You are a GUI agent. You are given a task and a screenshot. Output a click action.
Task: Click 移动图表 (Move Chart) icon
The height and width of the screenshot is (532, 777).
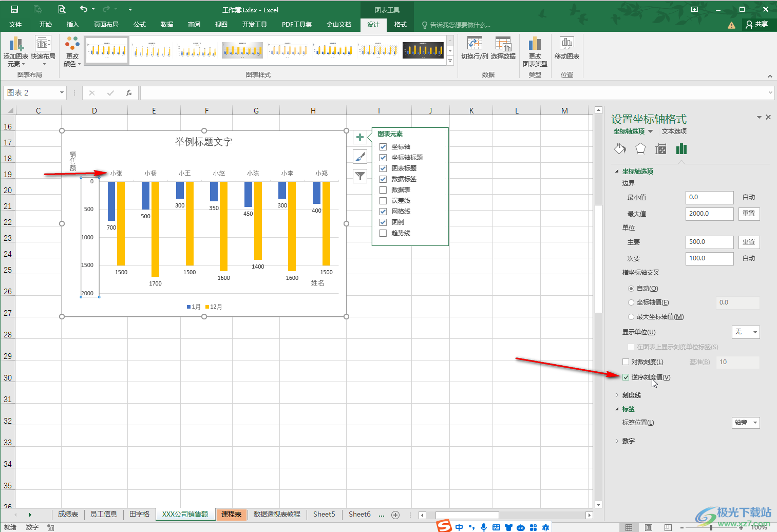click(567, 48)
